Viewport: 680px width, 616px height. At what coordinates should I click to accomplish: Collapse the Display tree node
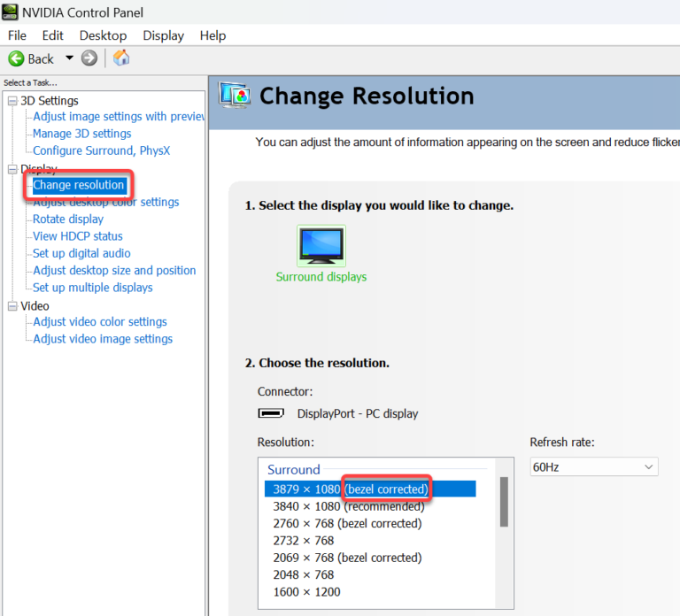[12, 169]
